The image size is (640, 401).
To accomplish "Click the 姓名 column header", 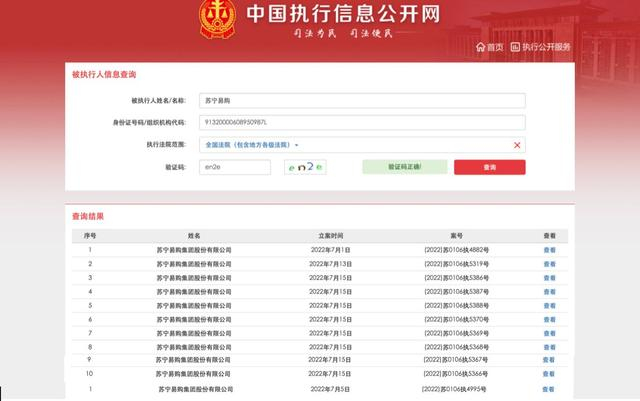I will (x=194, y=236).
